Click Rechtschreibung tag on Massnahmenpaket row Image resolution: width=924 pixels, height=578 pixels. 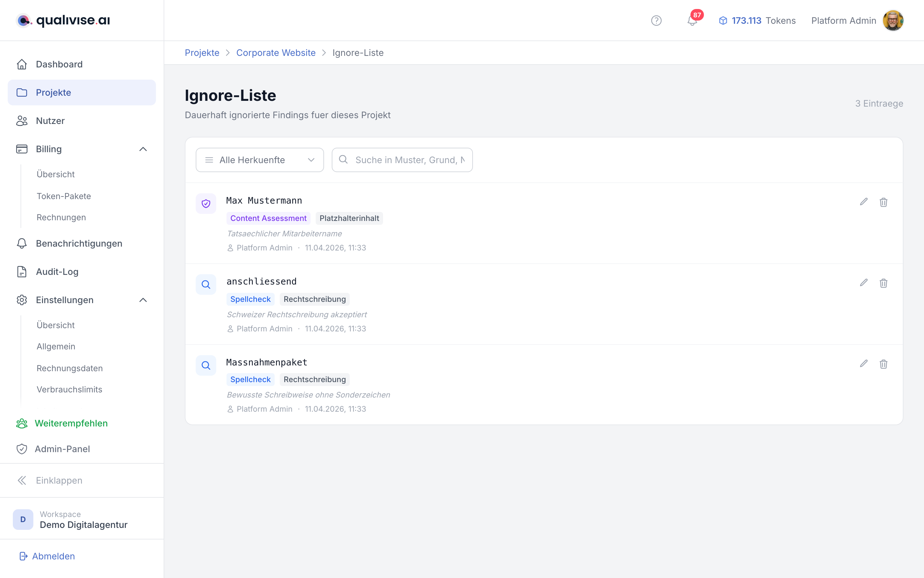(x=315, y=380)
